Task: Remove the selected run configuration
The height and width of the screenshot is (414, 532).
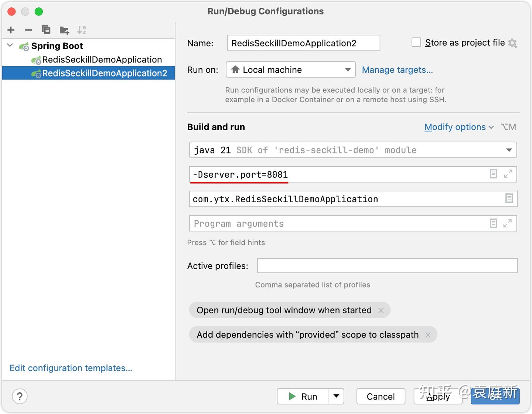Action: click(x=28, y=30)
